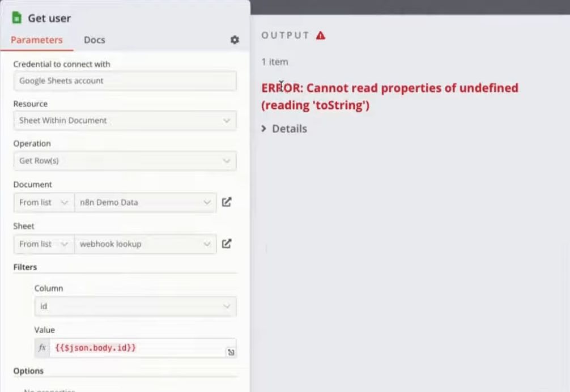
Task: Open node settings gear icon
Action: 235,40
